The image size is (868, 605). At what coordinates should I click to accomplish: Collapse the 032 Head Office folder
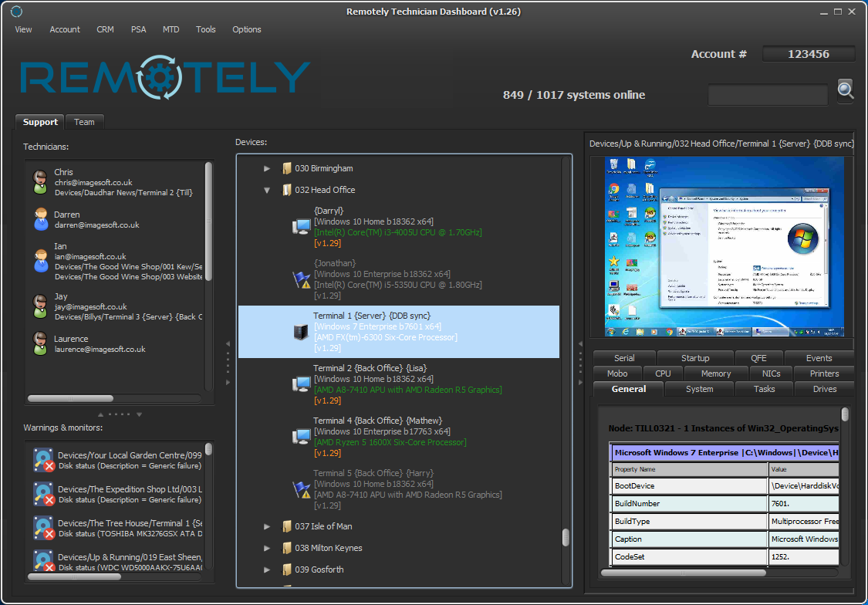267,190
